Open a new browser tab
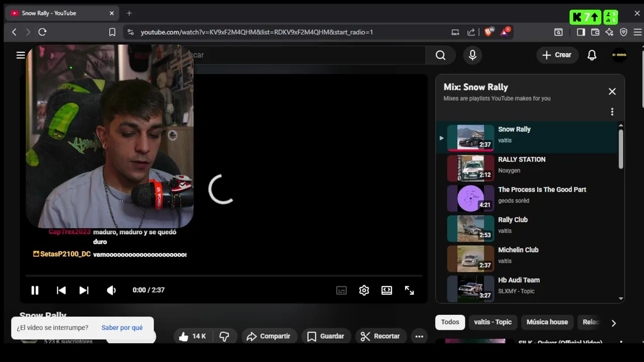 tap(129, 13)
